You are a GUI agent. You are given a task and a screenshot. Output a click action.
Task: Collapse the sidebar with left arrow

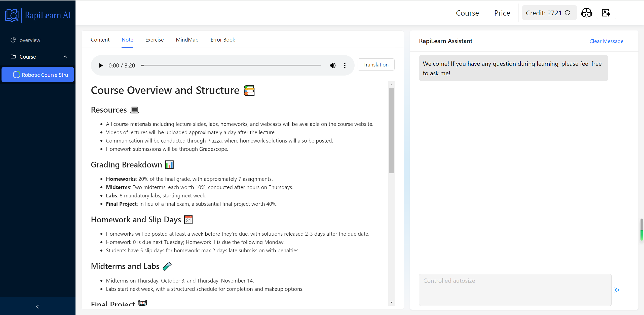tap(38, 306)
